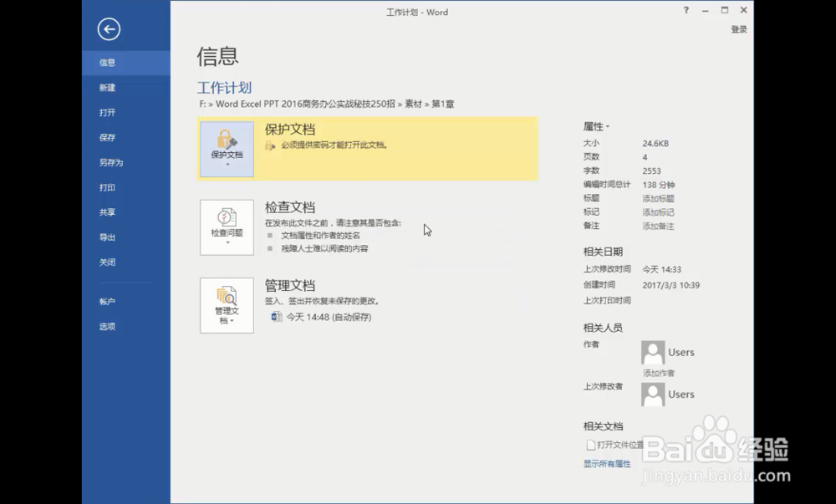
Task: Click the back arrow to exit Backstage view
Action: pos(109,29)
